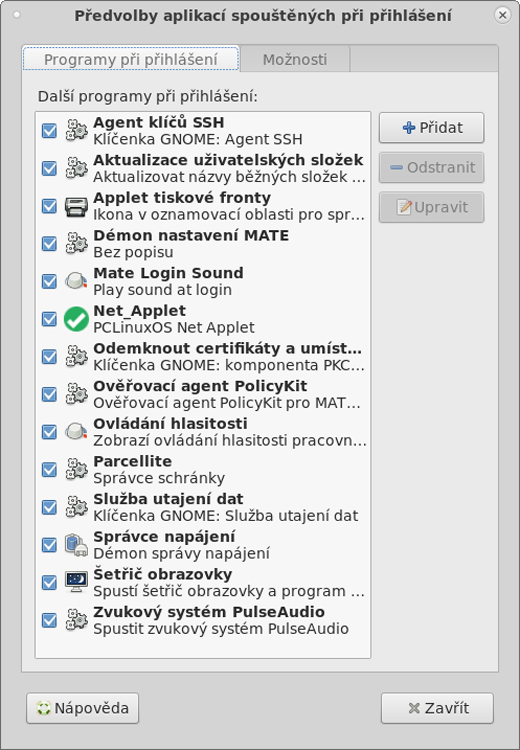This screenshot has width=520, height=750.
Task: Close the dialog with the Zavřít button
Action: coord(437,708)
